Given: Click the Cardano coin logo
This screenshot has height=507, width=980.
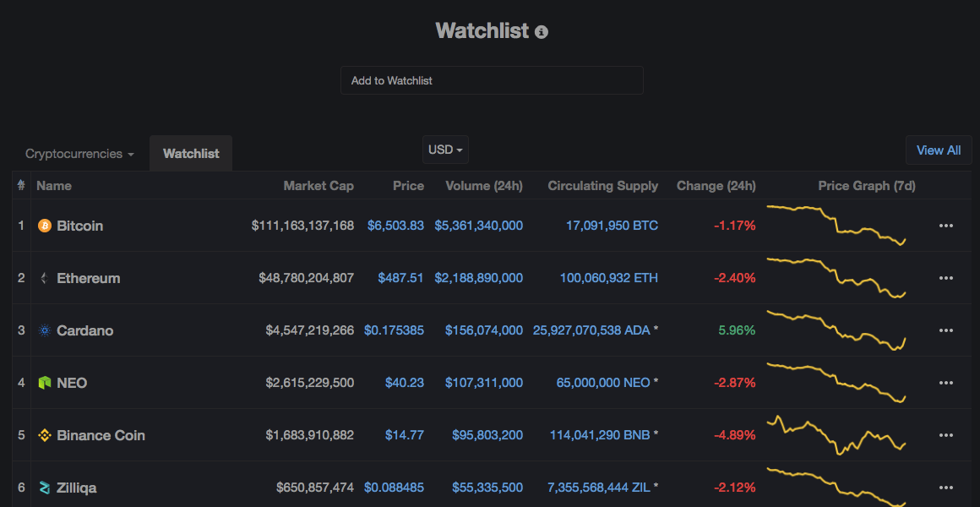Looking at the screenshot, I should tap(45, 330).
